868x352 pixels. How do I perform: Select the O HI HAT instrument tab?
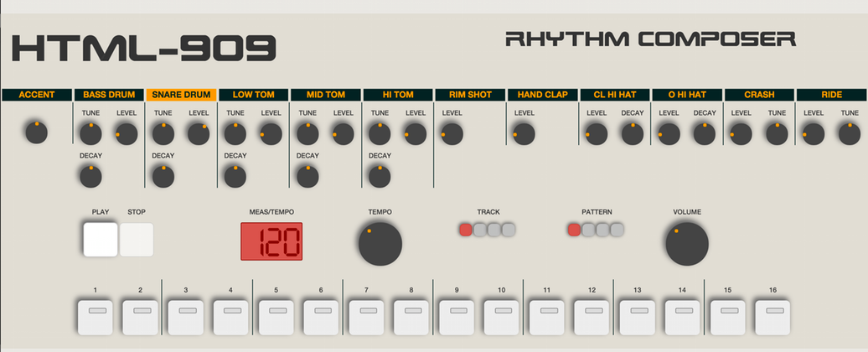(687, 95)
